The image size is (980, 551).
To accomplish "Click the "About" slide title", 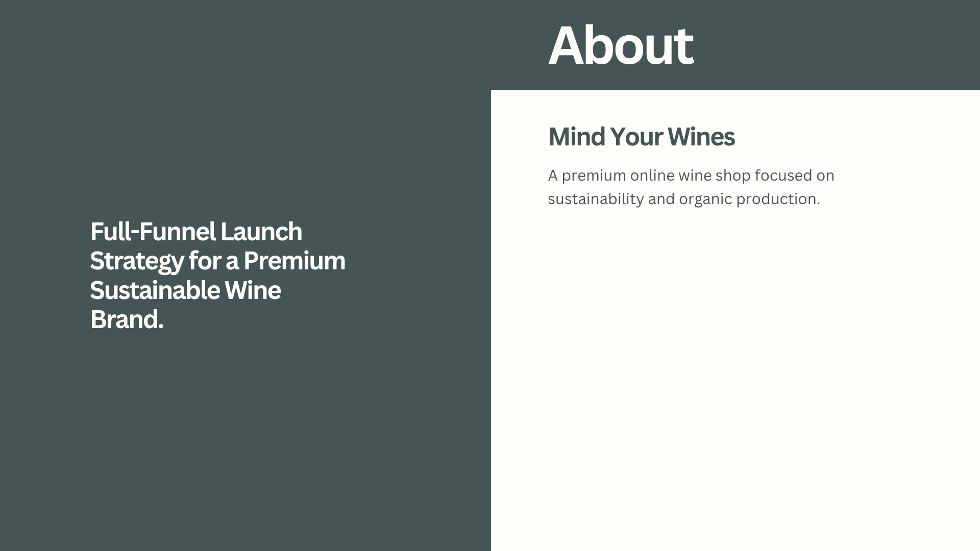I will coord(620,46).
